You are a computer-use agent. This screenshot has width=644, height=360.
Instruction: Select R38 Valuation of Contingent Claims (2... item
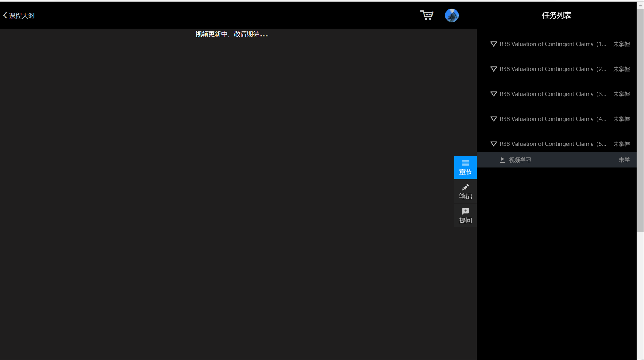pos(552,69)
